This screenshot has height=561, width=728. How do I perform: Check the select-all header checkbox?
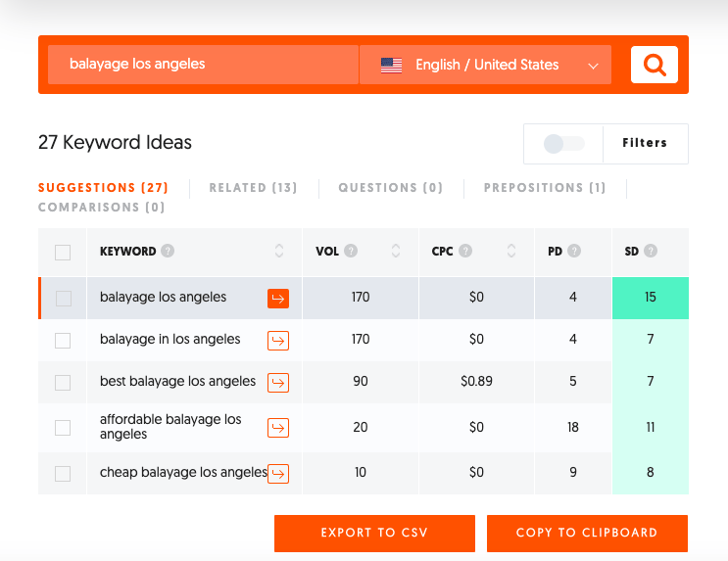click(x=63, y=253)
